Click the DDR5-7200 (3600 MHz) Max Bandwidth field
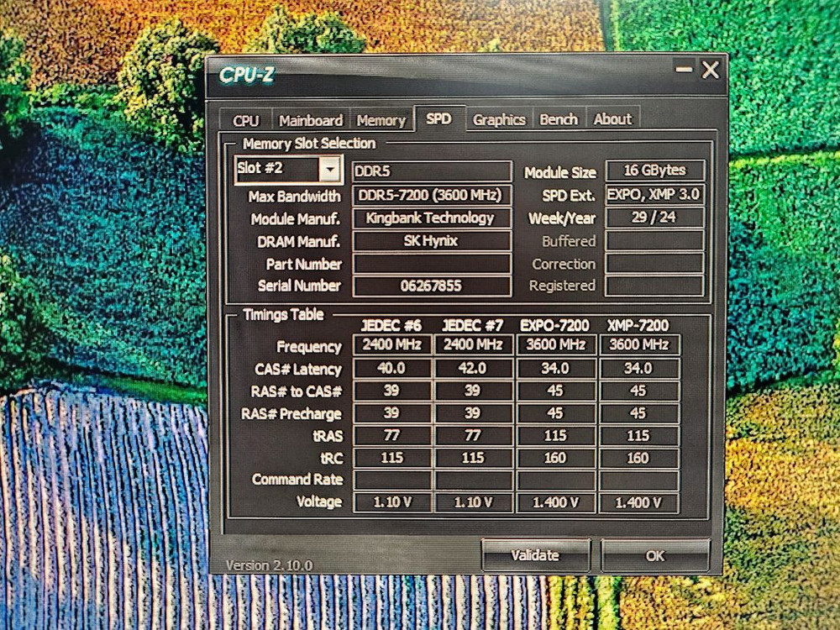 click(x=432, y=195)
